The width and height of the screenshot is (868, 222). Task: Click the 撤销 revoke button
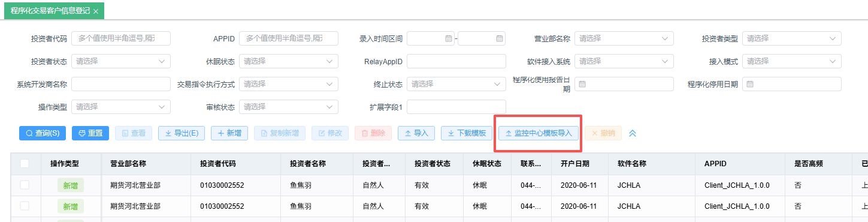pos(603,133)
